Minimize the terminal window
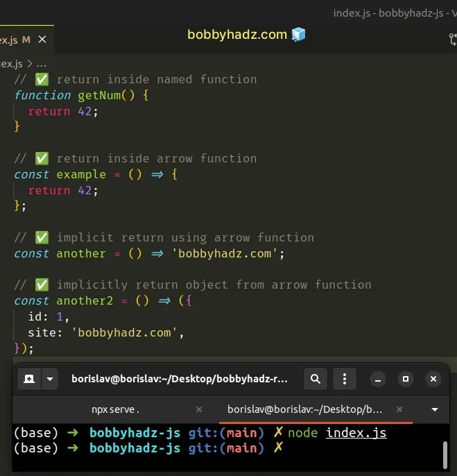The height and width of the screenshot is (476, 457). 378,379
